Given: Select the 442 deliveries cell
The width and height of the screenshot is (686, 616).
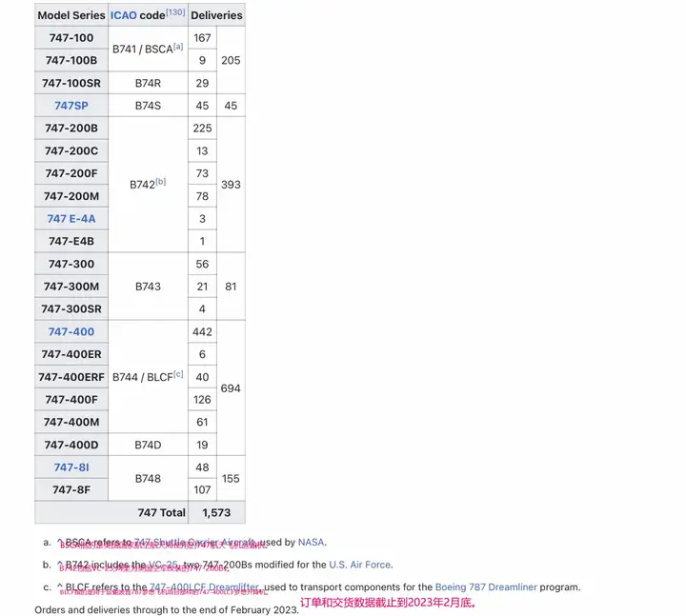Looking at the screenshot, I should coord(202,332).
